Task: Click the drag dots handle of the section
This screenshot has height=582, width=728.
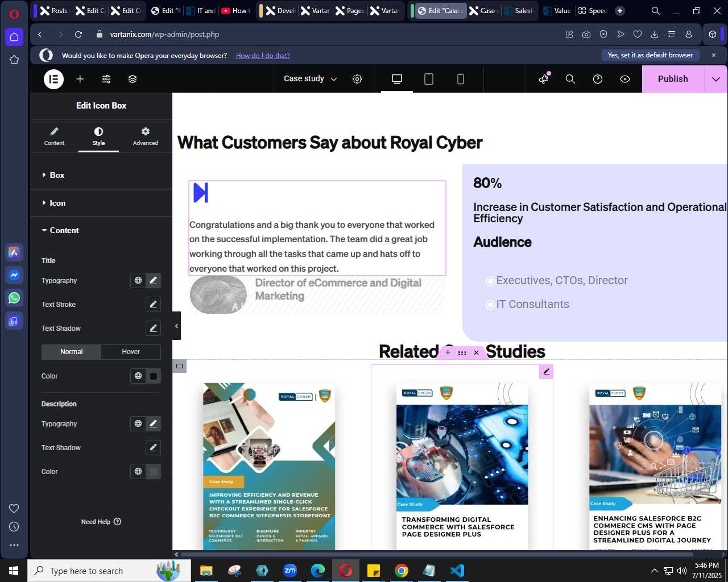Action: tap(462, 353)
